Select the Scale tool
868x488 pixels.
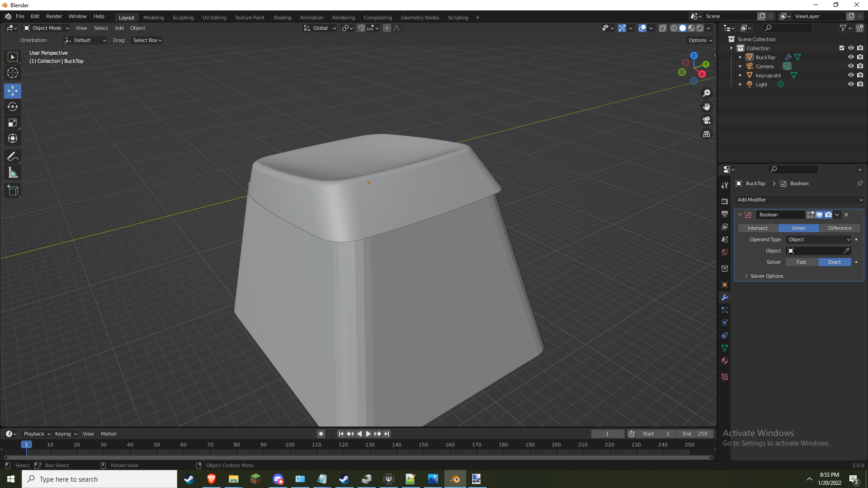[x=13, y=122]
